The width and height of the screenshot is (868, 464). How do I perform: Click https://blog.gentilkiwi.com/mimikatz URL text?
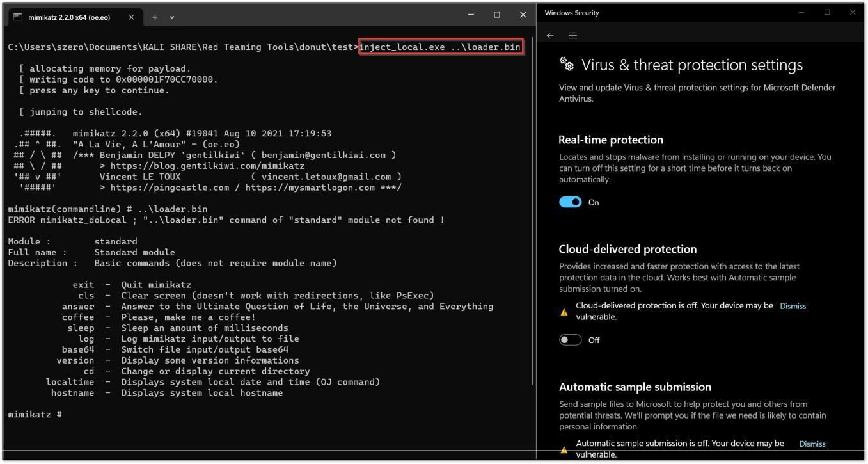207,166
